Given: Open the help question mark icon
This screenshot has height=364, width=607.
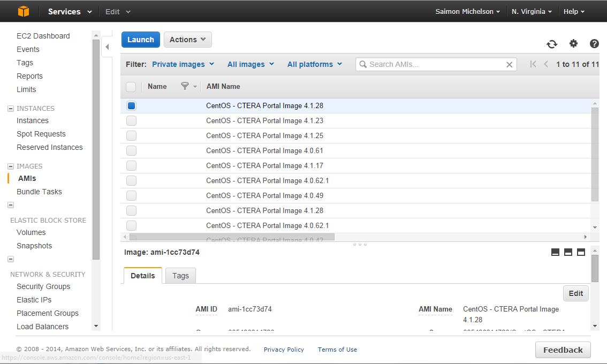Looking at the screenshot, I should (594, 44).
